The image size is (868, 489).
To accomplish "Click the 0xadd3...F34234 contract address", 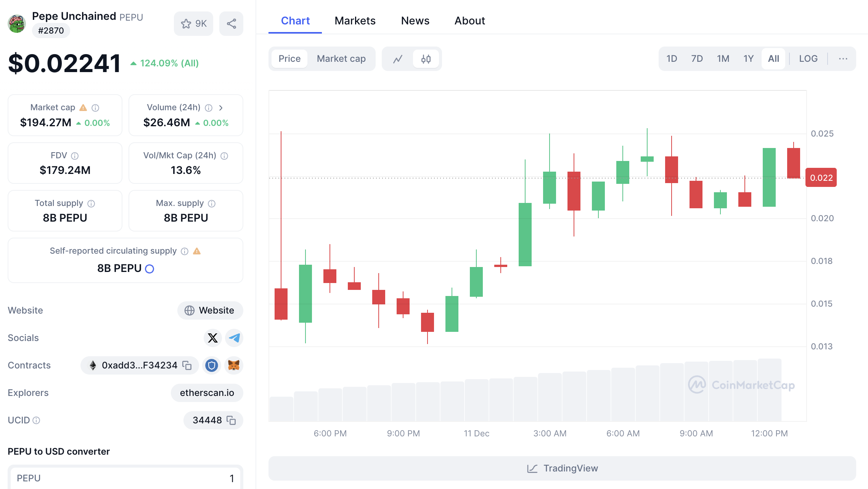I will pyautogui.click(x=140, y=365).
